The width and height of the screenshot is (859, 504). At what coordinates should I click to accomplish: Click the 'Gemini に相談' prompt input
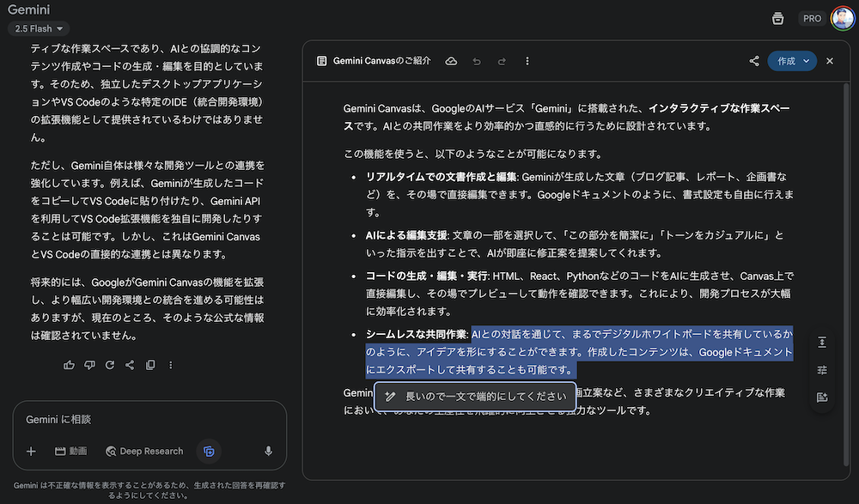pyautogui.click(x=149, y=420)
